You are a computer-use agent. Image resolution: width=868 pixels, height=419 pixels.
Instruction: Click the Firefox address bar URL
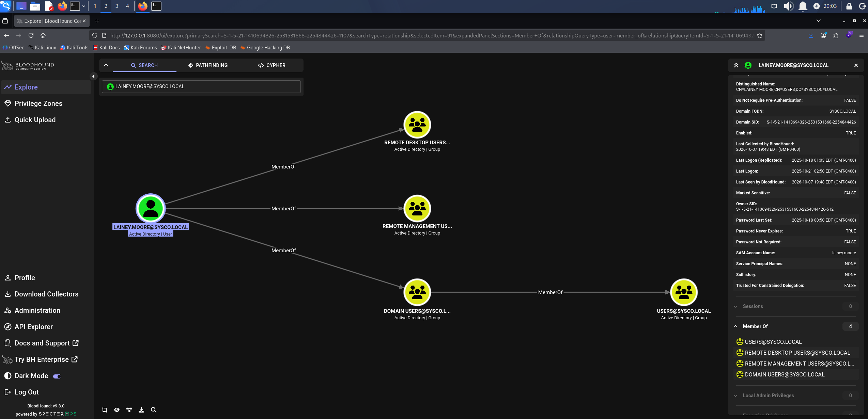click(x=431, y=35)
